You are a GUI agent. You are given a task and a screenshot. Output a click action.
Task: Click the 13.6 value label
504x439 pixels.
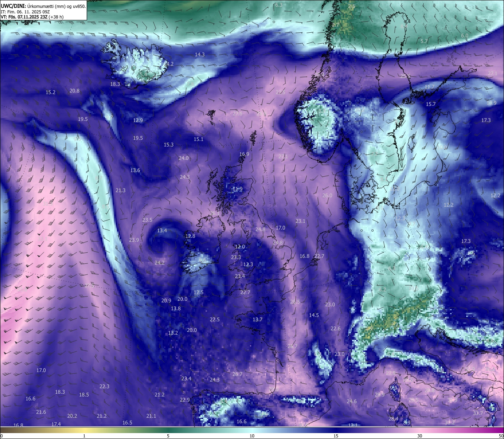(135, 170)
